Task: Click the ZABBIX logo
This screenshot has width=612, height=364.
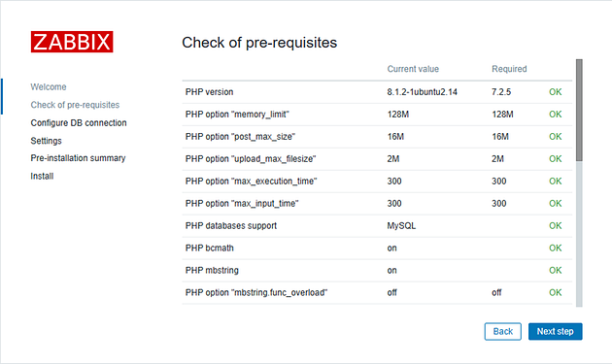Action: click(72, 42)
